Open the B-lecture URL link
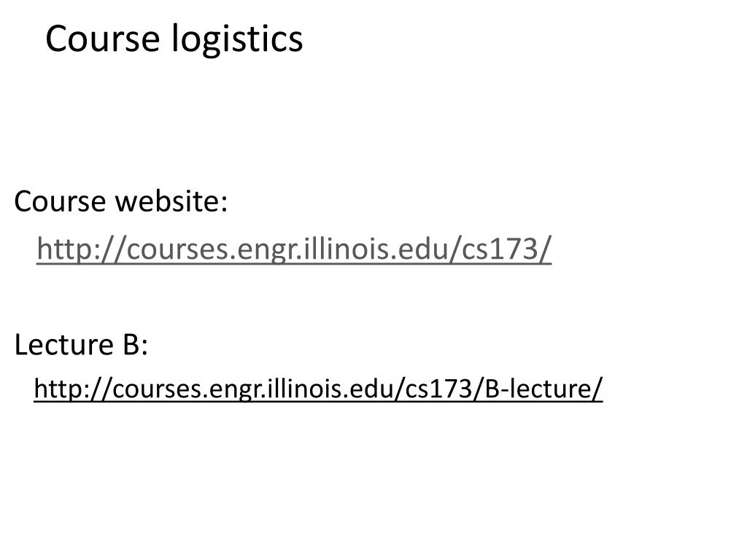 pyautogui.click(x=318, y=389)
